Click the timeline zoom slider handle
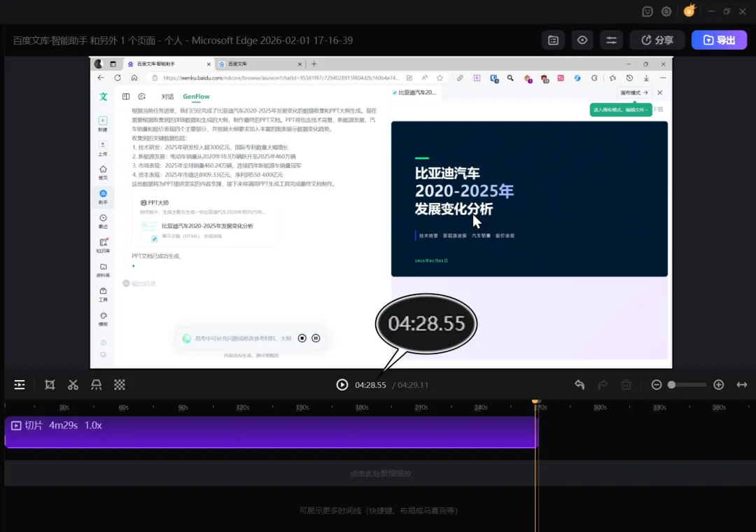 point(671,384)
